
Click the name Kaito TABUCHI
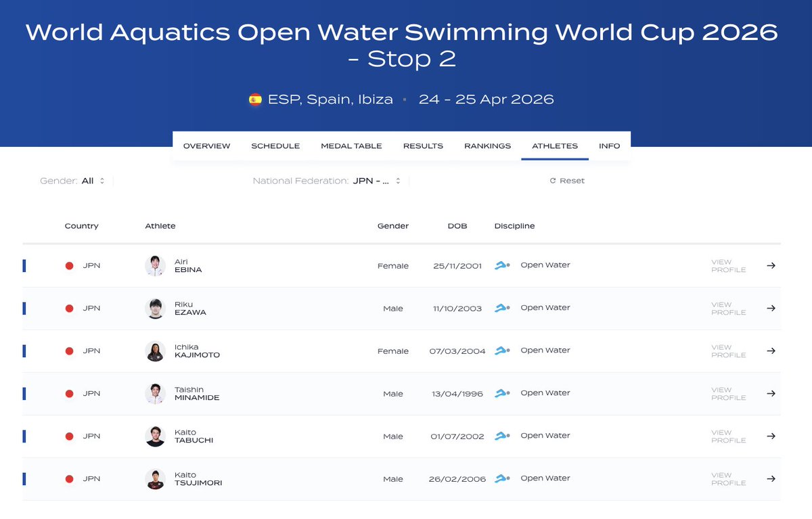click(x=194, y=436)
